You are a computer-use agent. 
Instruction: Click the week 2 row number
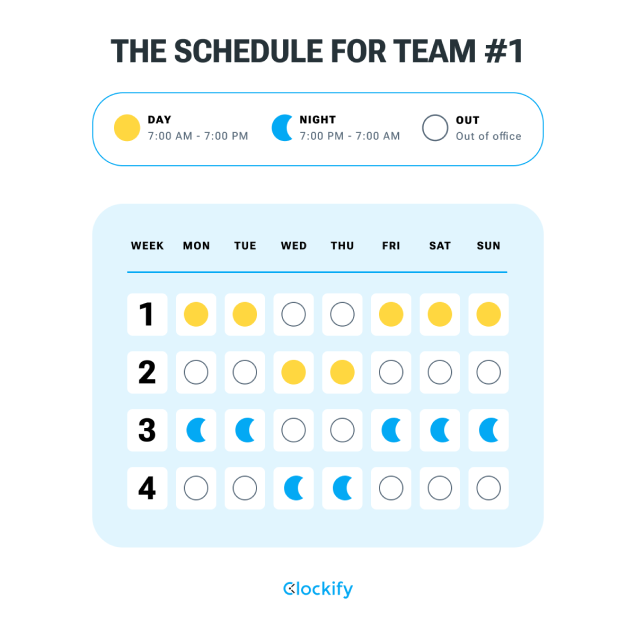click(147, 372)
